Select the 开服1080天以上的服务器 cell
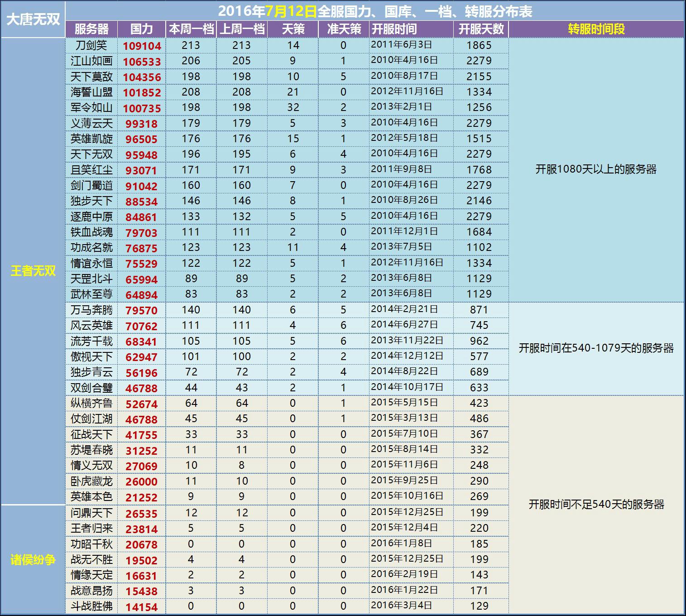 click(x=596, y=169)
